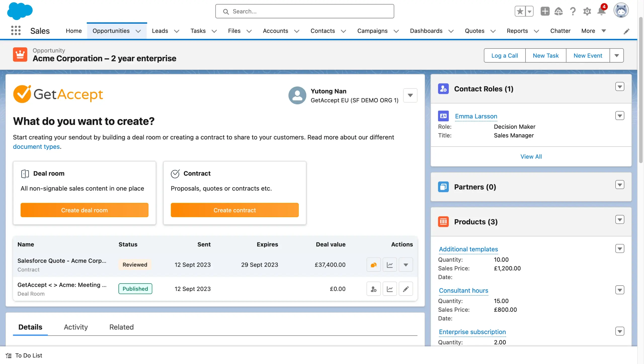This screenshot has height=364, width=644.
Task: Open the Notifications bell icon
Action: coord(601,11)
